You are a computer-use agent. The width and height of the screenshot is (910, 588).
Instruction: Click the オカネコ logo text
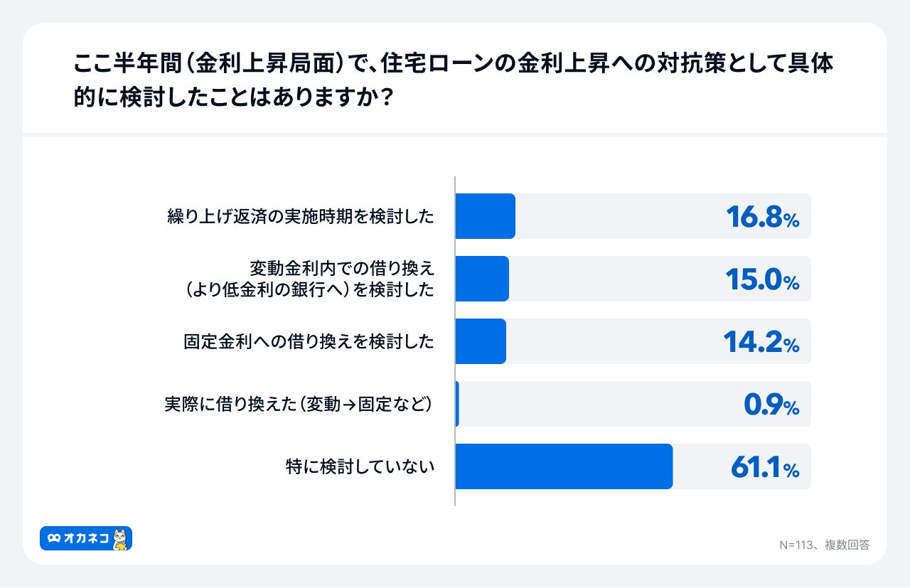click(x=85, y=539)
